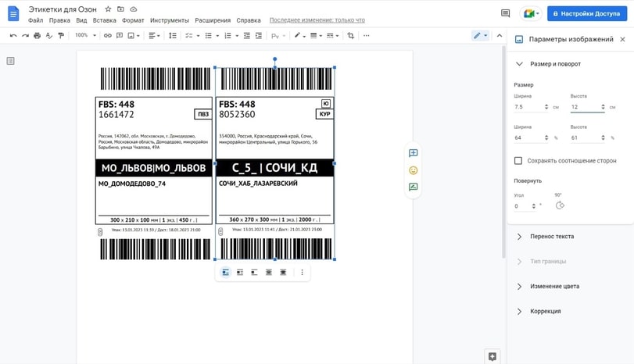Click the add comment side icon
Image resolution: width=634 pixels, height=364 pixels.
pos(413,153)
